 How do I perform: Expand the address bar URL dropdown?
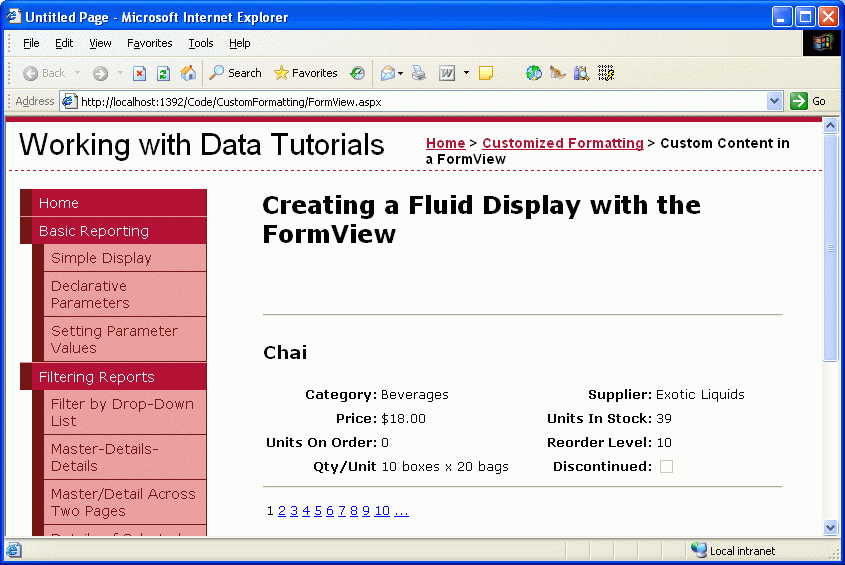coord(774,101)
